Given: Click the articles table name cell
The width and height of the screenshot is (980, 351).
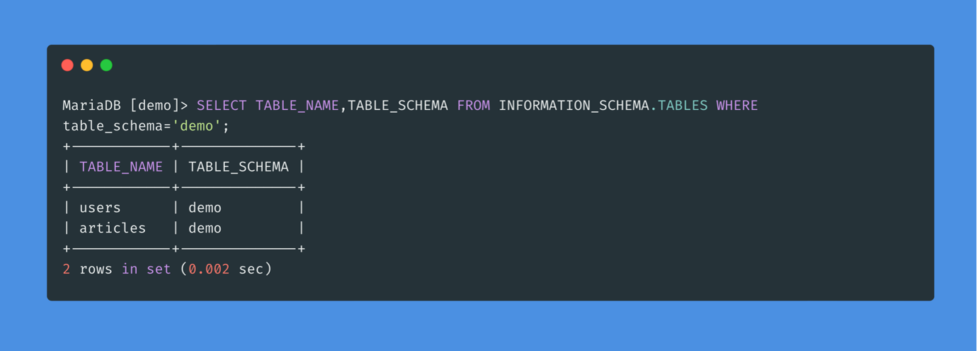Looking at the screenshot, I should click(113, 228).
